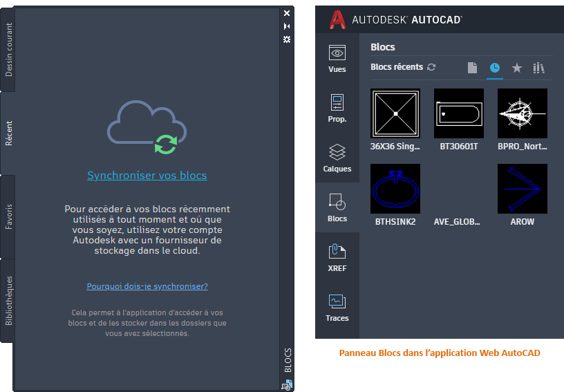The width and height of the screenshot is (564, 392).
Task: Click icon at bottom of BLOCS palette
Action: 287,385
